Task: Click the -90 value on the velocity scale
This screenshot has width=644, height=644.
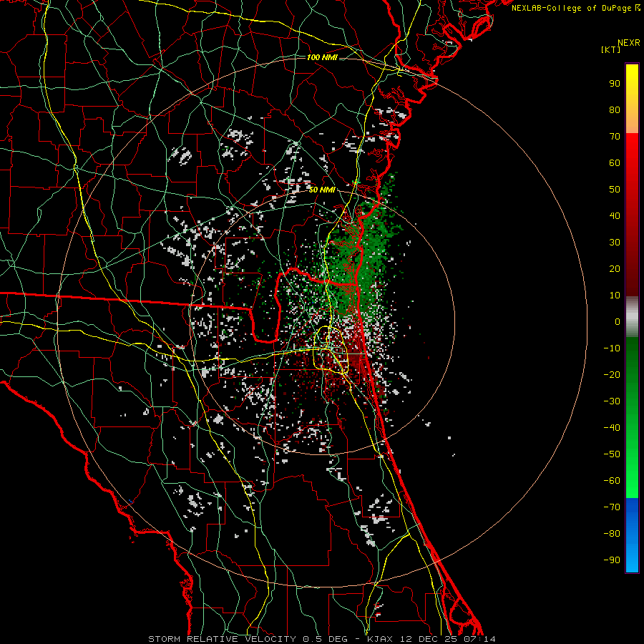Action: point(612,560)
